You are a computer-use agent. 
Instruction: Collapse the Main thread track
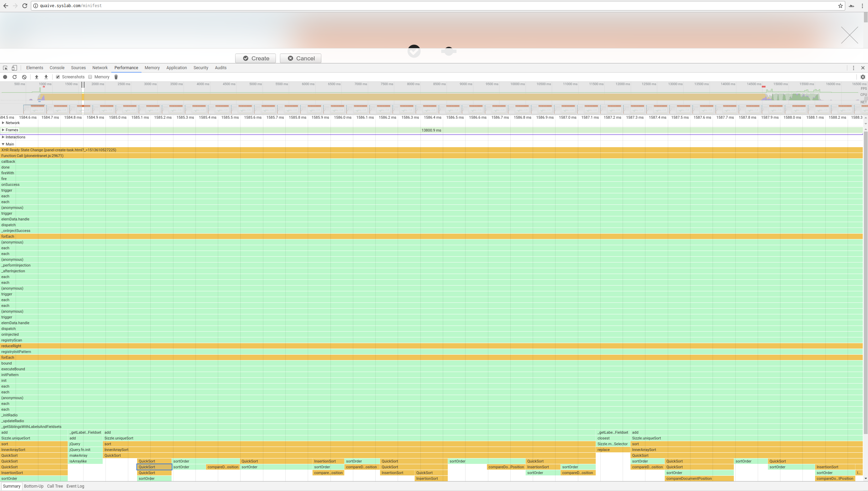(x=3, y=144)
